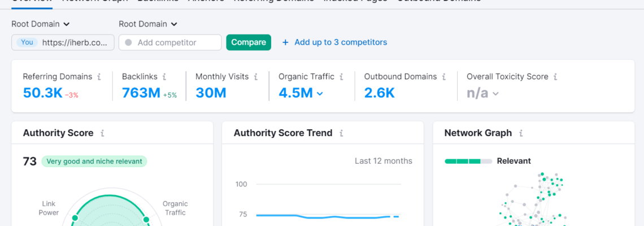Click the Add competitor input field

click(x=170, y=42)
